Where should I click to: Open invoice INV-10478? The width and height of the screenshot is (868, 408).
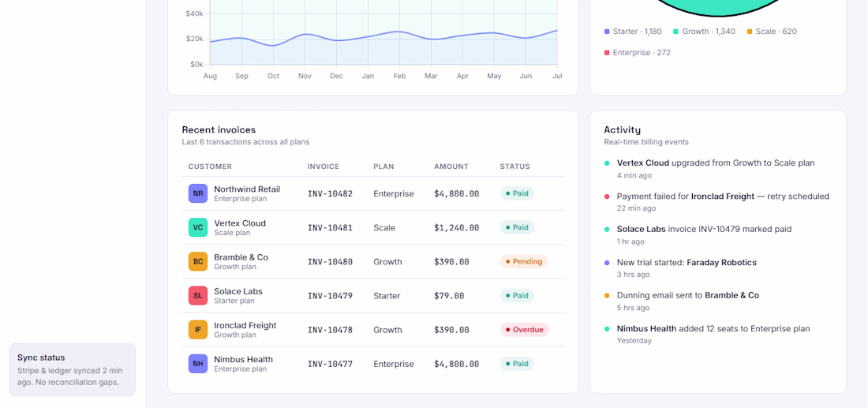330,330
